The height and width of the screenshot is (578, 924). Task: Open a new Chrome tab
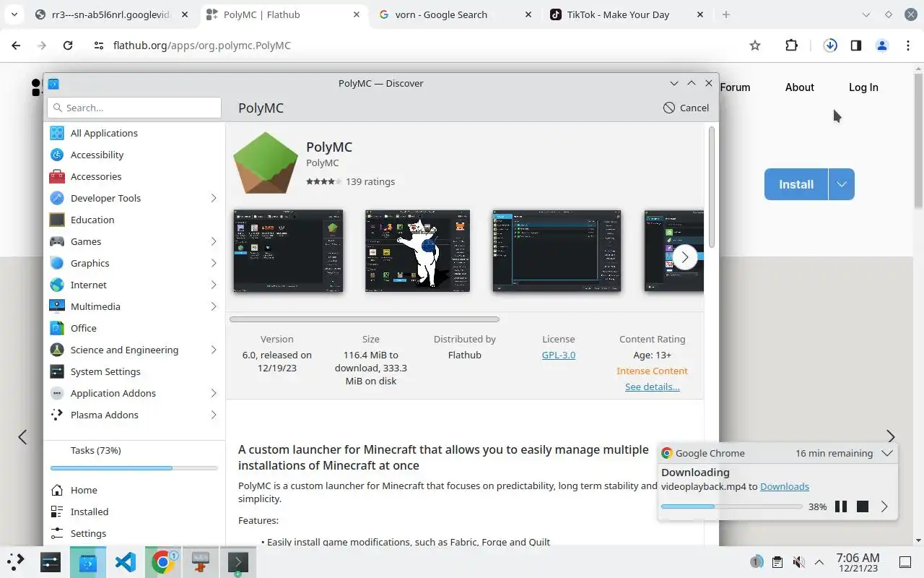click(x=726, y=14)
